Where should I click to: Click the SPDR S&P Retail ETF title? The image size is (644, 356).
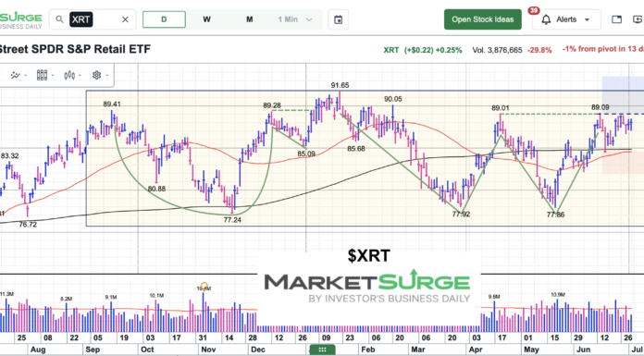click(x=75, y=49)
